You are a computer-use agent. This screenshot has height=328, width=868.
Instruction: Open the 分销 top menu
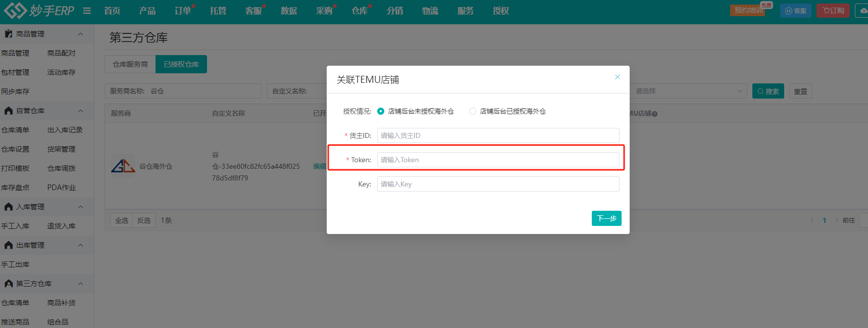pyautogui.click(x=395, y=11)
